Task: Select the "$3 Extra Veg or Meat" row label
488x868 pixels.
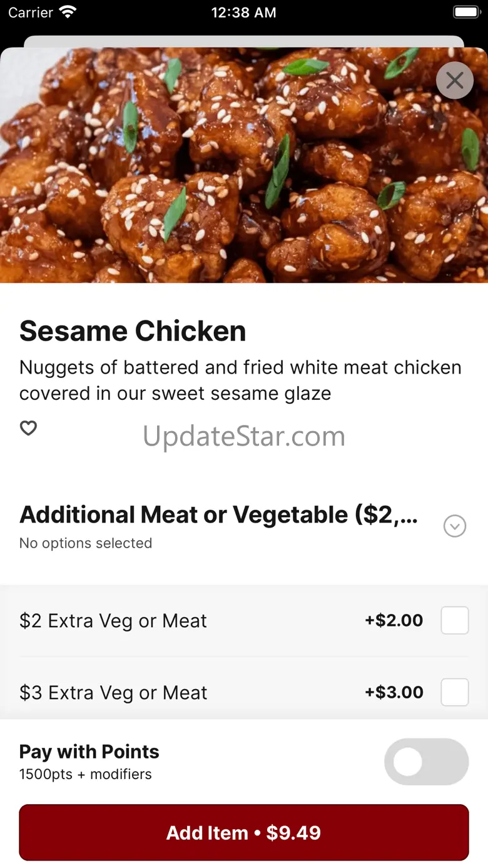Action: click(x=113, y=693)
